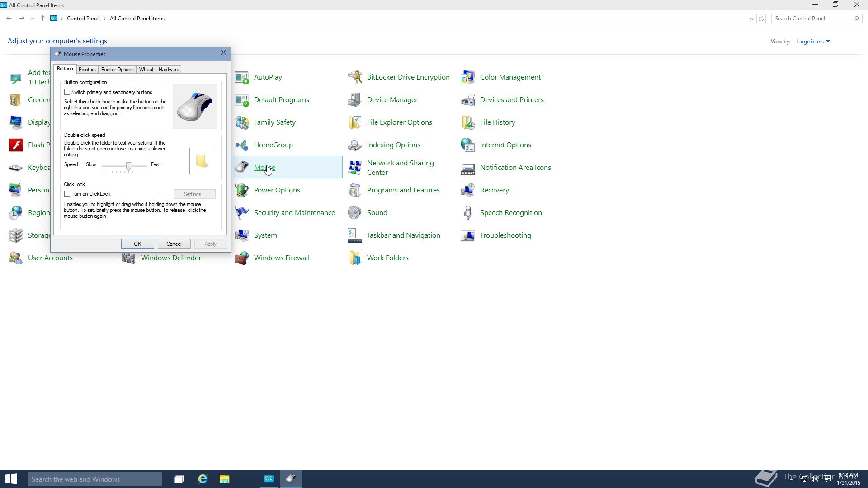
Task: Switch to the Pointer Options tab
Action: (x=117, y=70)
